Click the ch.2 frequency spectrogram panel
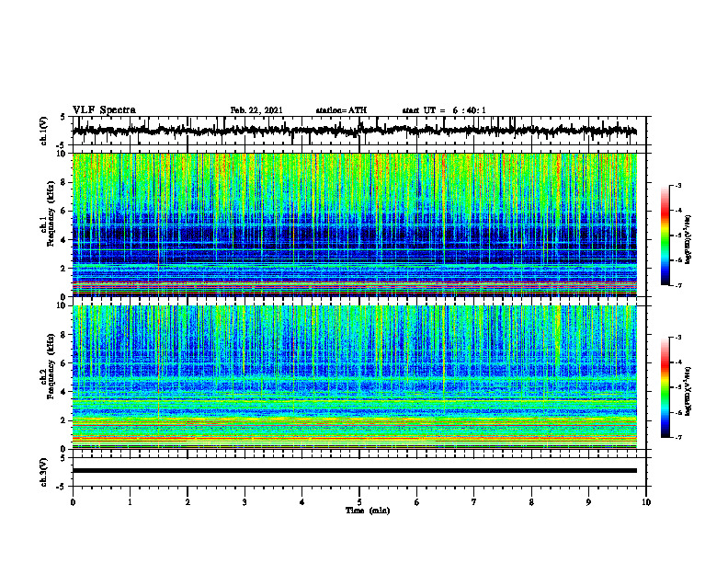Screen dimensions: 728x563 tap(354, 377)
